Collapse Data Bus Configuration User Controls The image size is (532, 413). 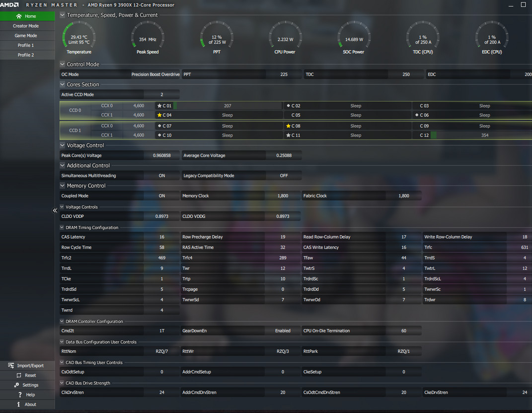[62, 342]
